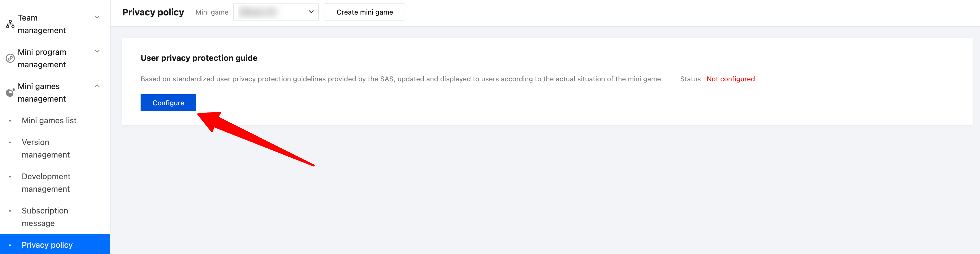The width and height of the screenshot is (980, 254).
Task: Collapse the Mini games management chevron
Action: click(x=97, y=86)
